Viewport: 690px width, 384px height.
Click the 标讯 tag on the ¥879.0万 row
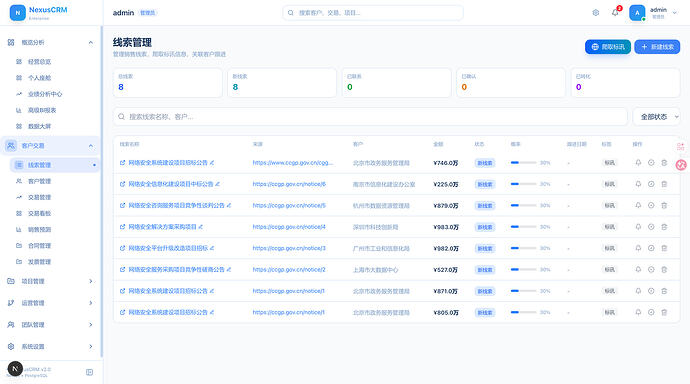tap(609, 205)
